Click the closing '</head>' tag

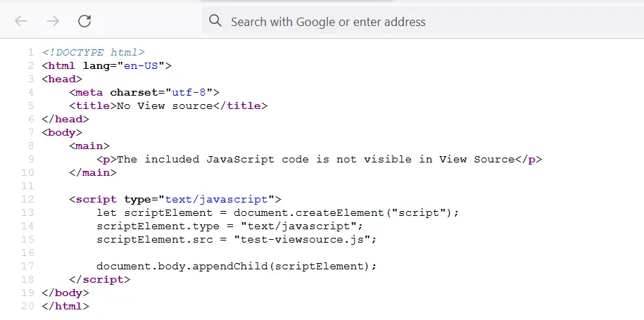coord(65,119)
